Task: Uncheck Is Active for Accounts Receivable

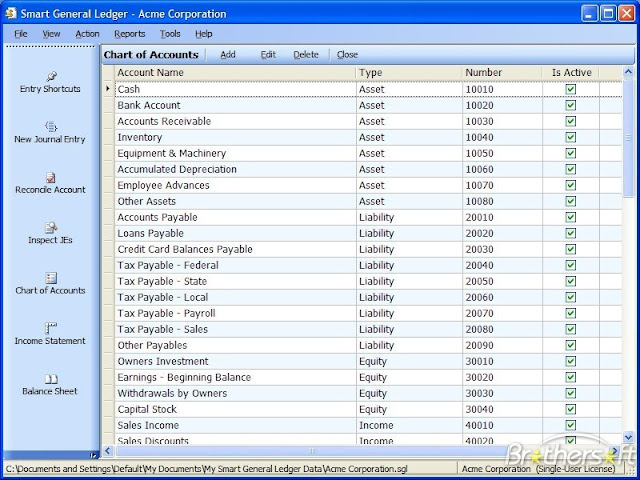Action: pos(571,121)
